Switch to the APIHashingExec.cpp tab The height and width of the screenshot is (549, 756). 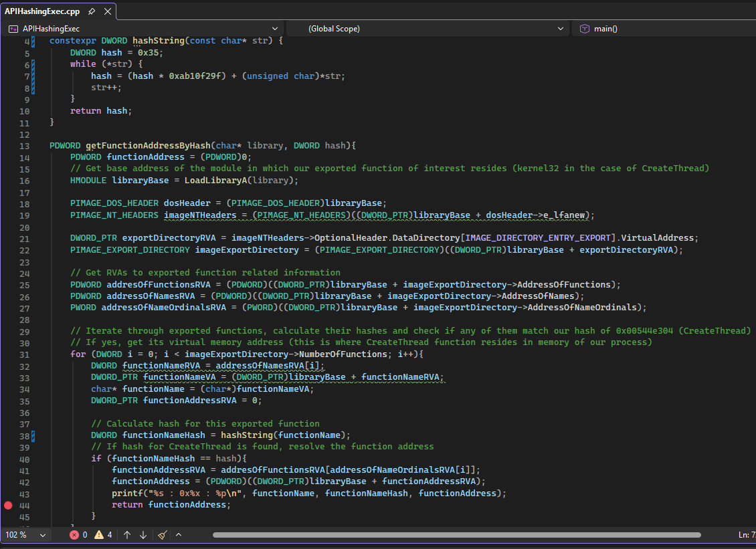pyautogui.click(x=42, y=11)
